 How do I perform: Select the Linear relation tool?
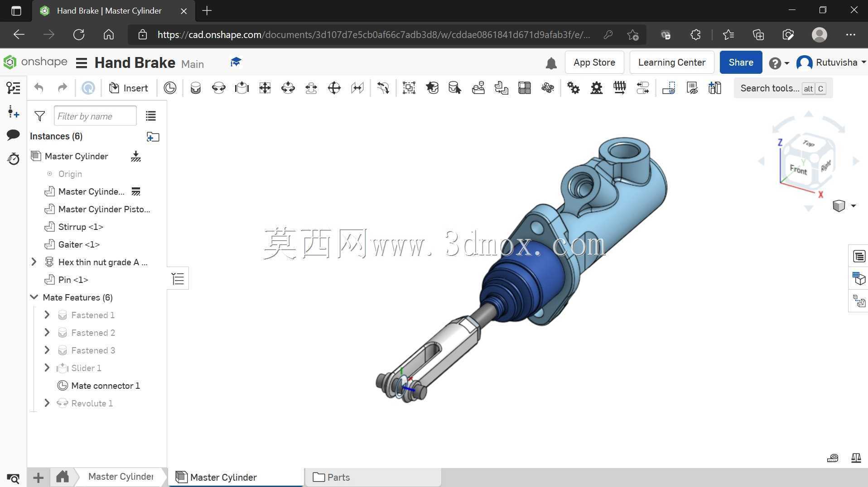[643, 88]
